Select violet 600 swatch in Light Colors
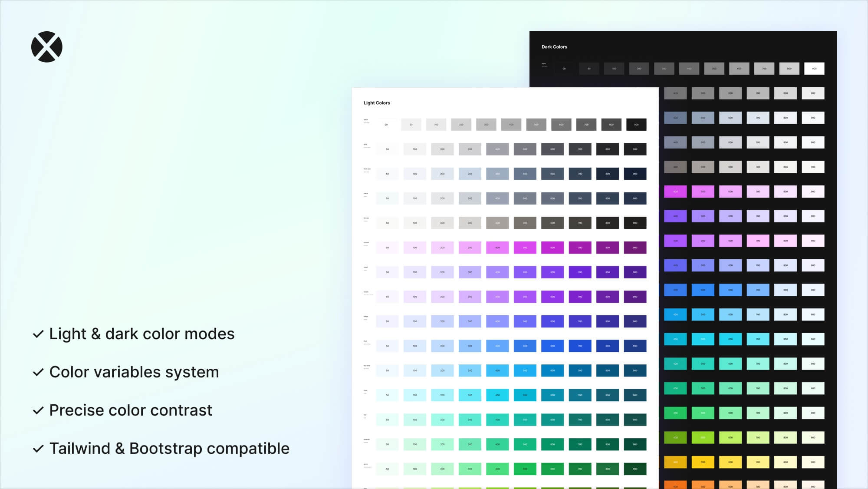 552,272
